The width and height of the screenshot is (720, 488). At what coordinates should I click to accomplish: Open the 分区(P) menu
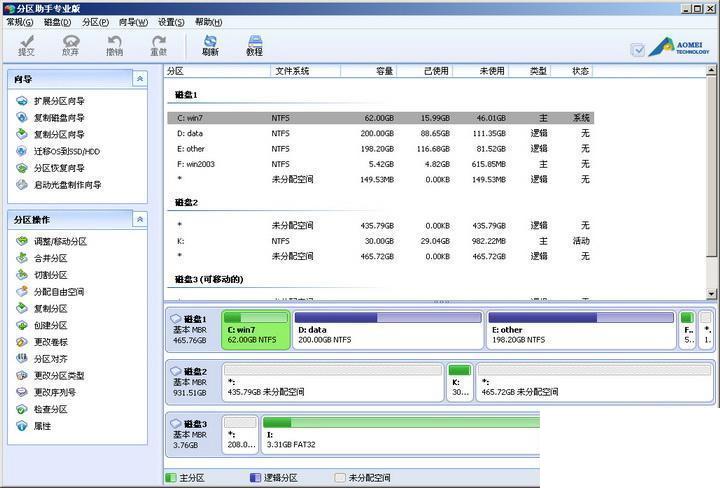tap(96, 22)
